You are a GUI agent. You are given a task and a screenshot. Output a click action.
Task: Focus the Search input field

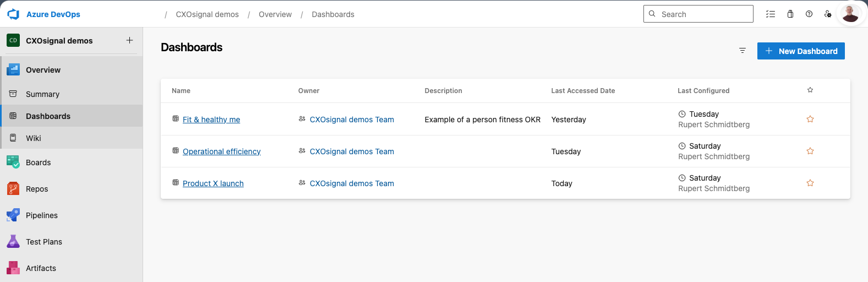click(x=698, y=14)
